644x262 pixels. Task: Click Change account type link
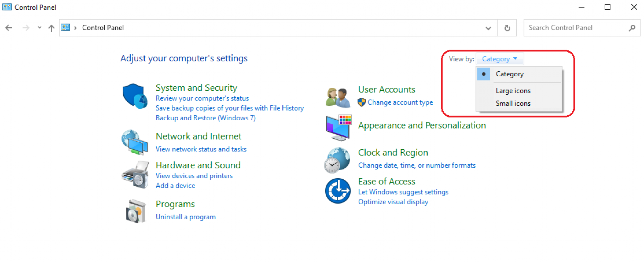[x=400, y=102]
